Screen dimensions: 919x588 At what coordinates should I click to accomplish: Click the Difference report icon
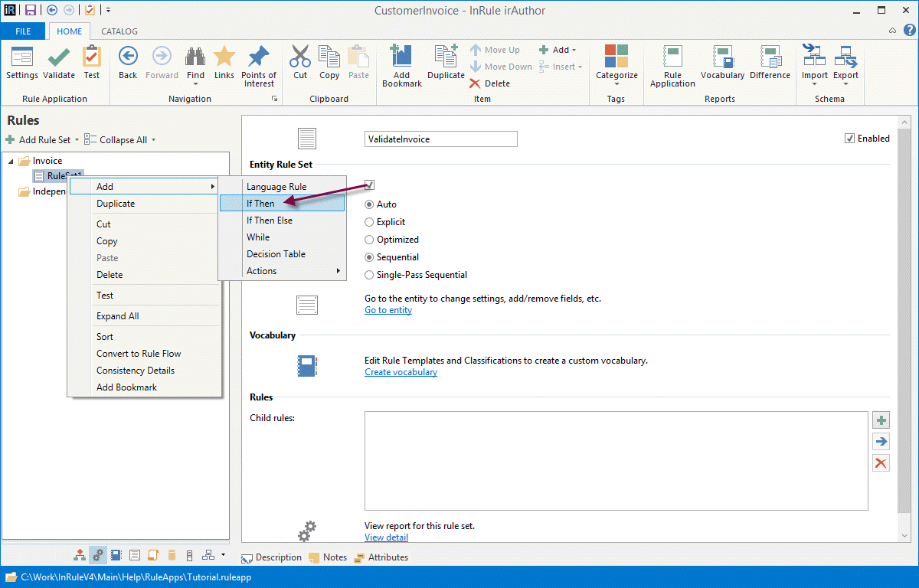tap(770, 57)
